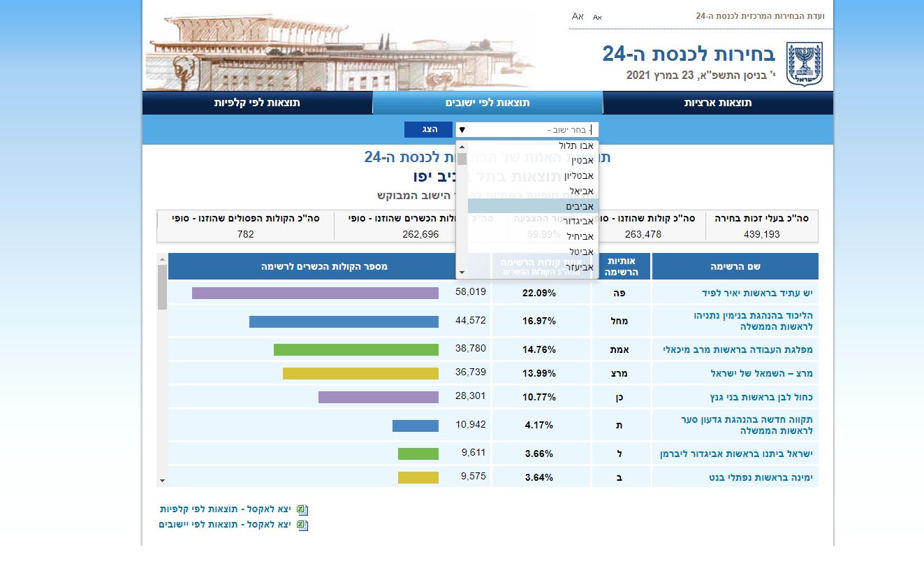Viewport: 924px width, 580px height.
Task: Open the בחר ישוב dropdown
Action: point(527,130)
